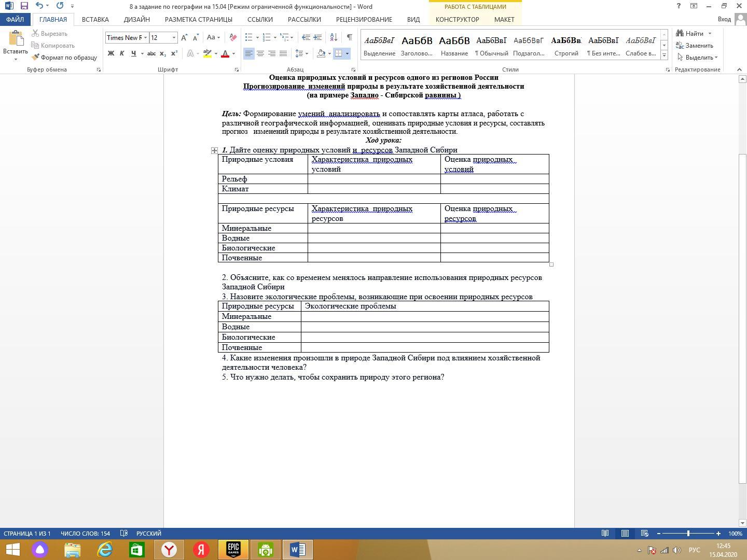Center align the paragraph text
The height and width of the screenshot is (560, 747).
(x=260, y=53)
